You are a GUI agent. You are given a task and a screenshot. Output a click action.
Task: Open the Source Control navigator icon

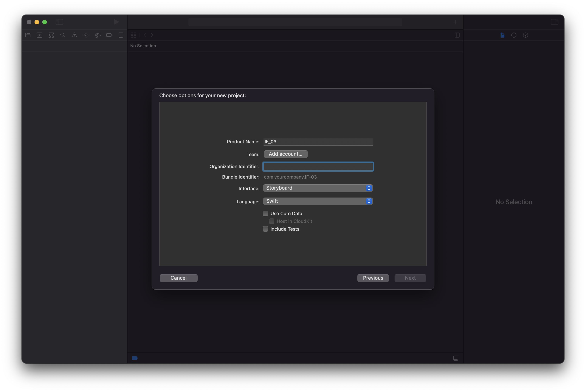tap(40, 35)
